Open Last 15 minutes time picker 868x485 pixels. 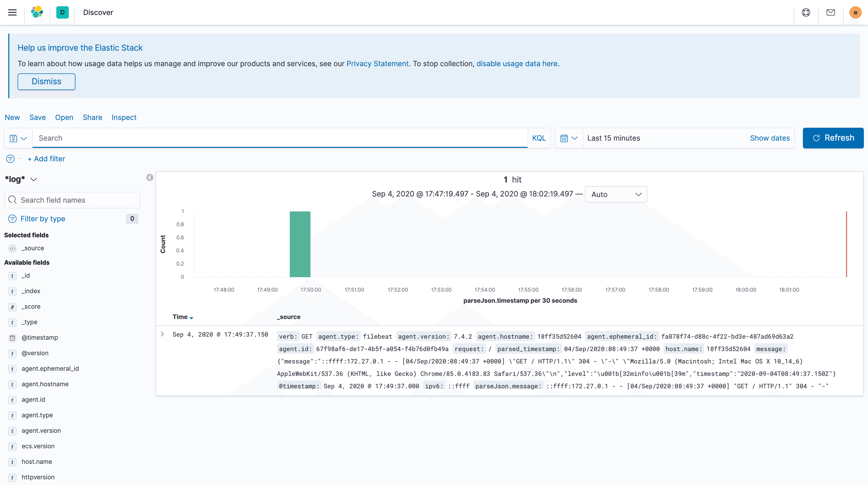(x=614, y=138)
